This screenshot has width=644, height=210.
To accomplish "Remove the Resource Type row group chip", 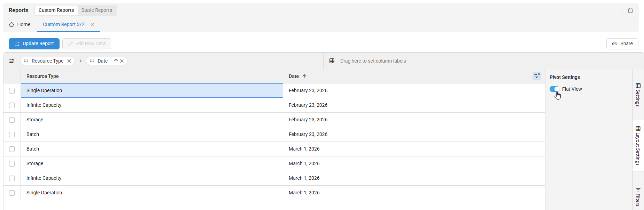I will tap(69, 61).
